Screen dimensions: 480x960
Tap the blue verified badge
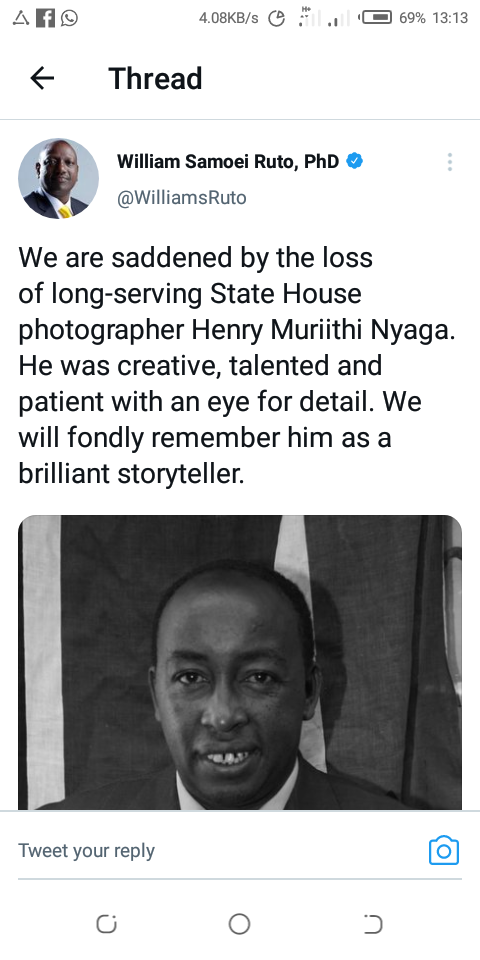click(354, 161)
